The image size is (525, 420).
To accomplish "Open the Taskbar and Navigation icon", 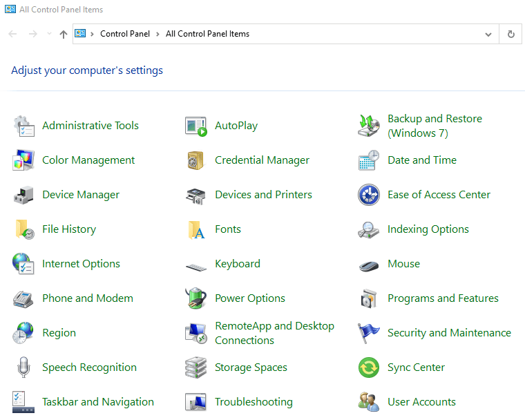I will [23, 402].
